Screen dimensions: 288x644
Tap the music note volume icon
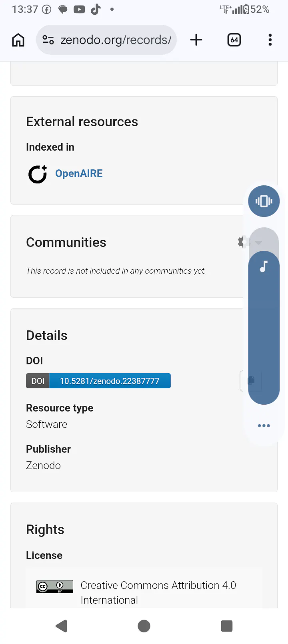264,266
